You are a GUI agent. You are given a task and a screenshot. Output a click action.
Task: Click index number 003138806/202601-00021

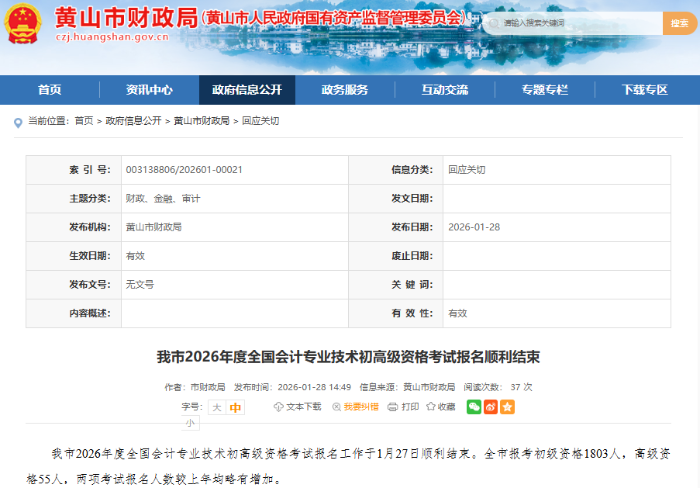pyautogui.click(x=184, y=170)
